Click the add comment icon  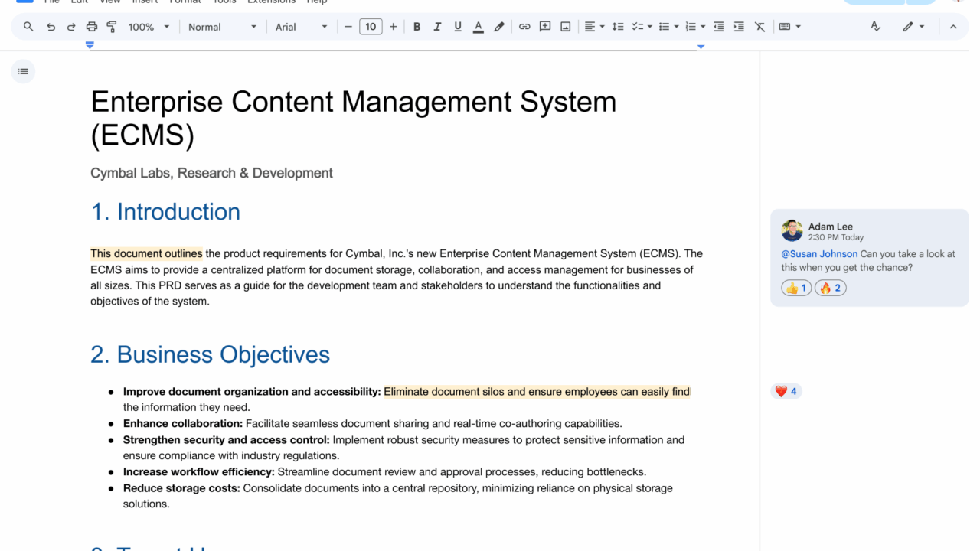545,27
